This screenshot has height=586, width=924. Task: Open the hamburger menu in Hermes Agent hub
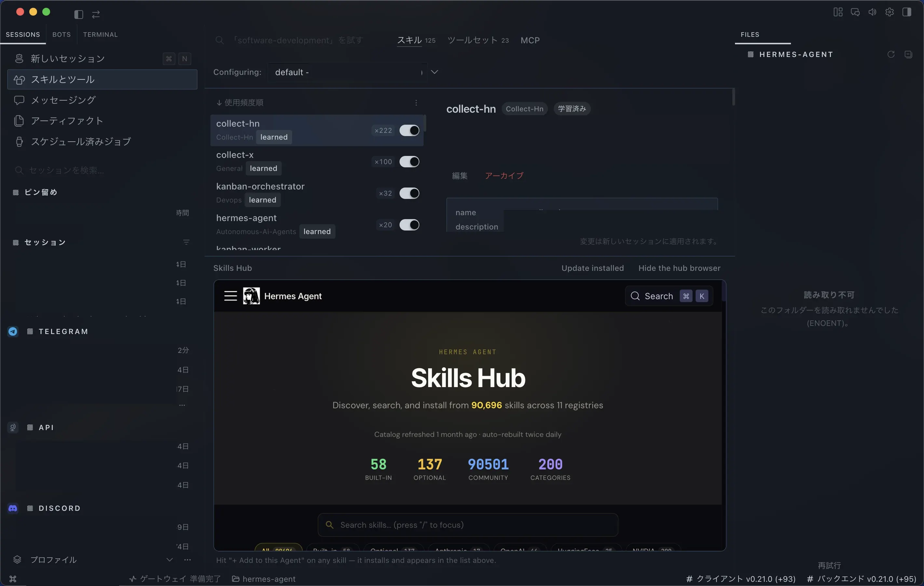click(x=230, y=296)
